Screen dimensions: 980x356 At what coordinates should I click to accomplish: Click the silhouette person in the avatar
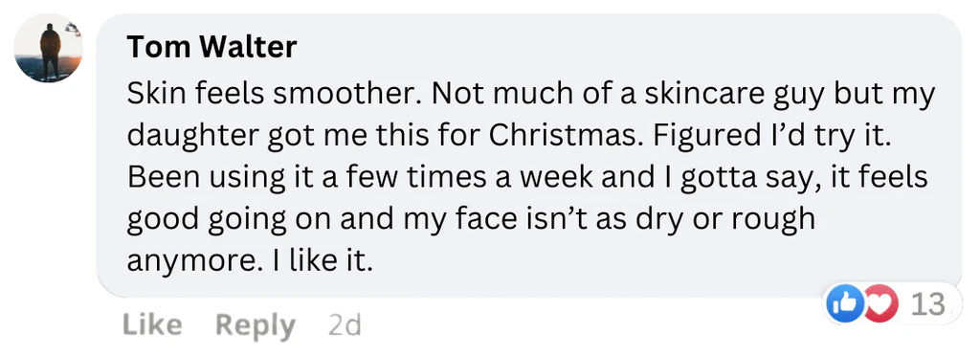(51, 50)
